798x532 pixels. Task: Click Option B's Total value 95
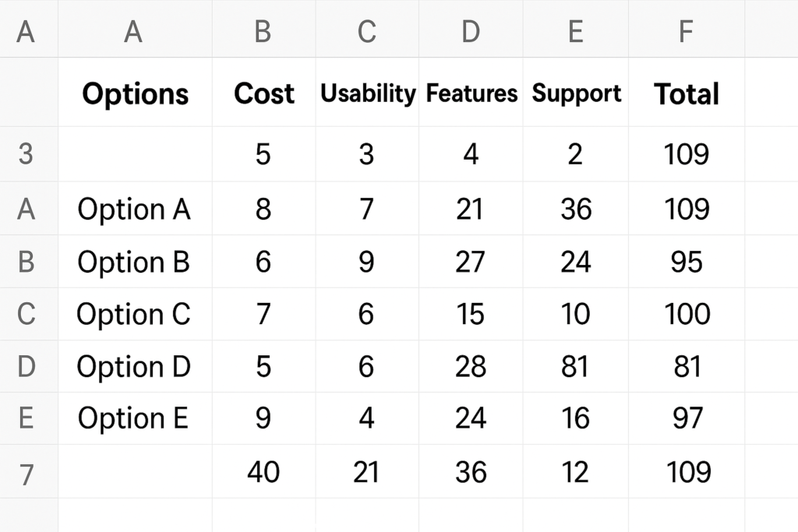click(687, 262)
